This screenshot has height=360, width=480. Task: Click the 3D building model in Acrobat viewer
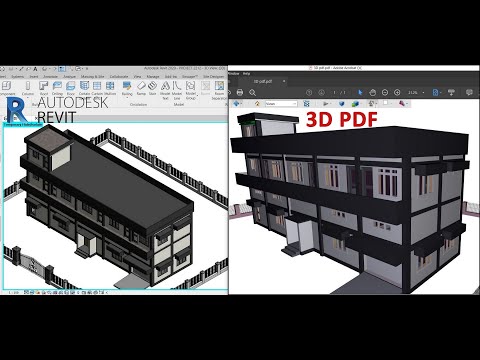(x=350, y=203)
